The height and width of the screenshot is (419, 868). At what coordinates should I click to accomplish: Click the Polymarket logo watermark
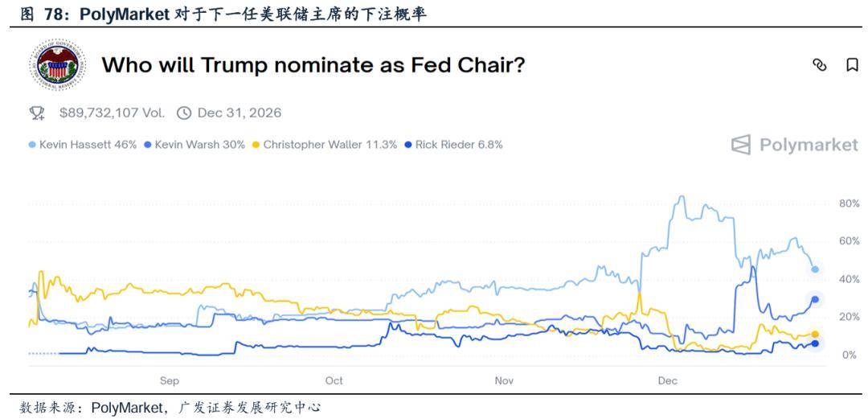pyautogui.click(x=794, y=145)
